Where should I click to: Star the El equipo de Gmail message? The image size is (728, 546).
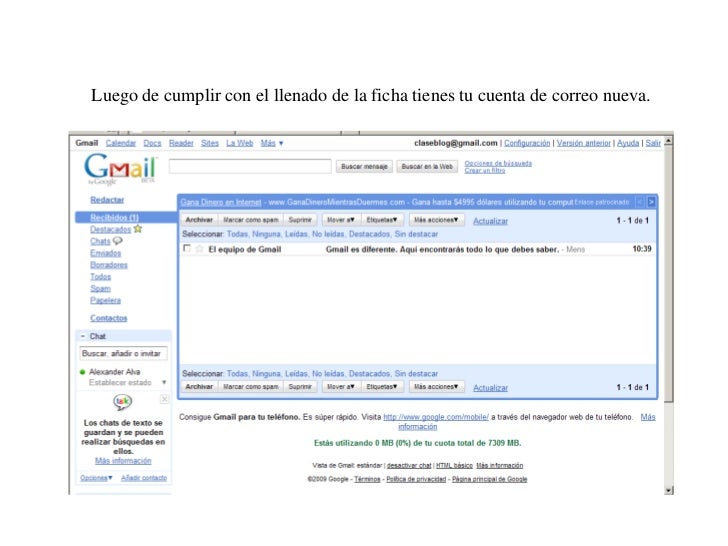[x=200, y=249]
